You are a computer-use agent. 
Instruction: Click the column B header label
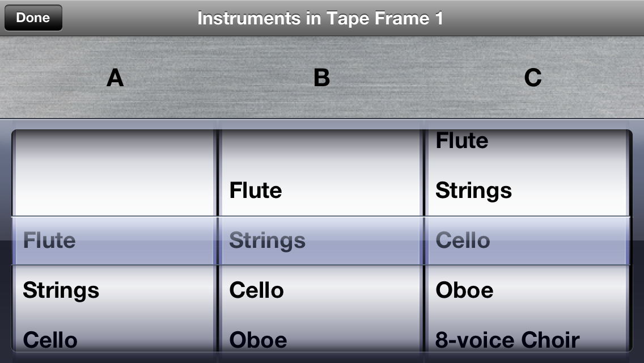click(x=321, y=78)
